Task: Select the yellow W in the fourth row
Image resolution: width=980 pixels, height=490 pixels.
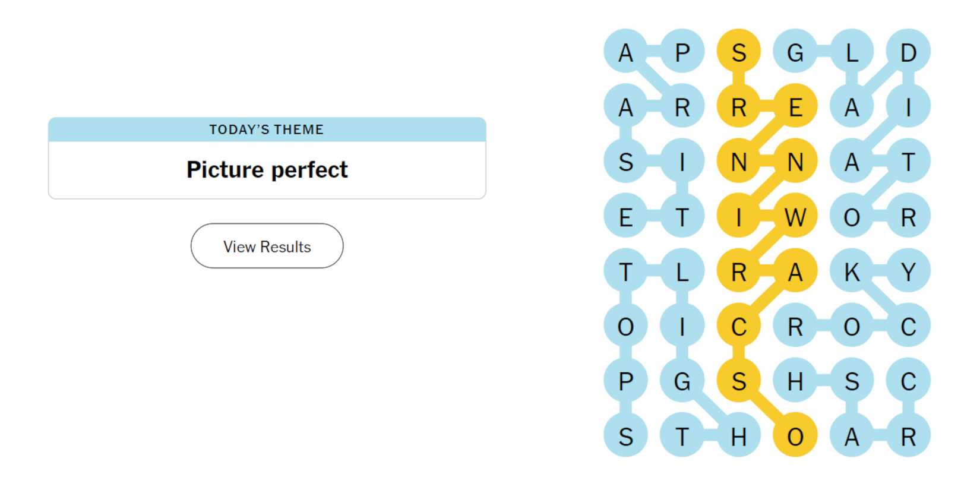Action: [x=796, y=217]
